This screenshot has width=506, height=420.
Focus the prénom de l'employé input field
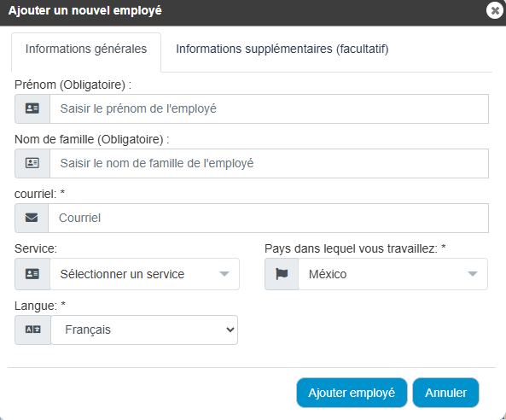point(269,108)
